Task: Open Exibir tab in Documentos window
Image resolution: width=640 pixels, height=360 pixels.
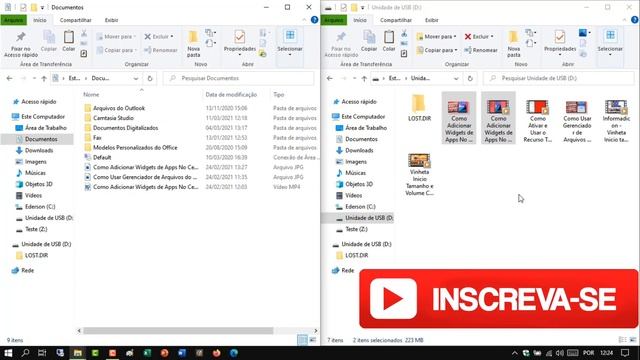Action: [x=111, y=20]
